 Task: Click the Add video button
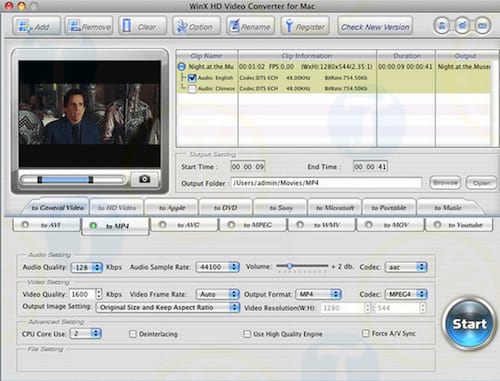[x=37, y=26]
